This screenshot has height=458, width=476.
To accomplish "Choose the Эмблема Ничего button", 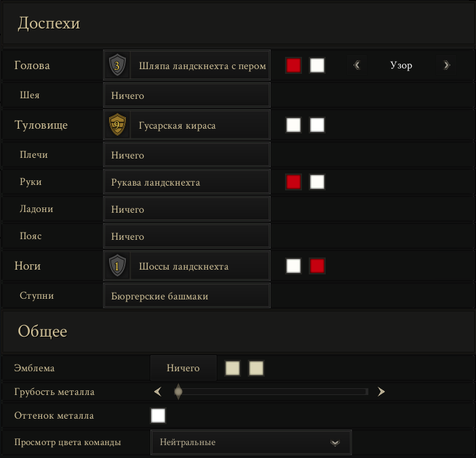I will (183, 368).
